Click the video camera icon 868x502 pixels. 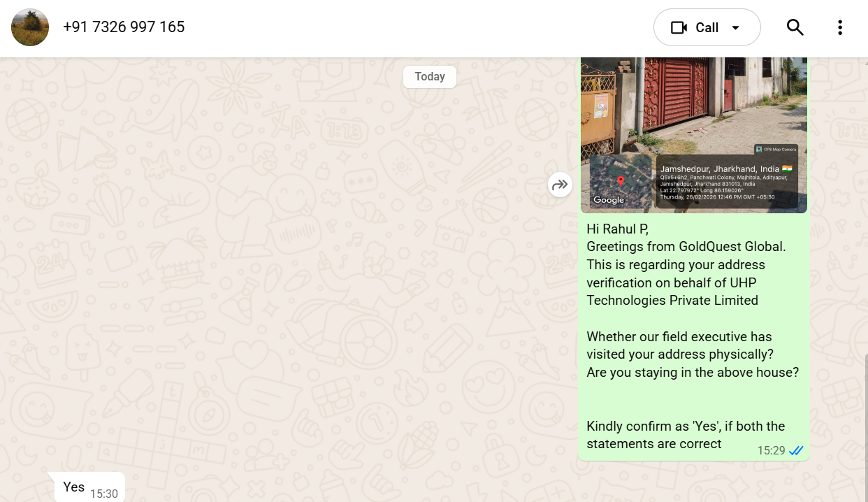click(679, 27)
